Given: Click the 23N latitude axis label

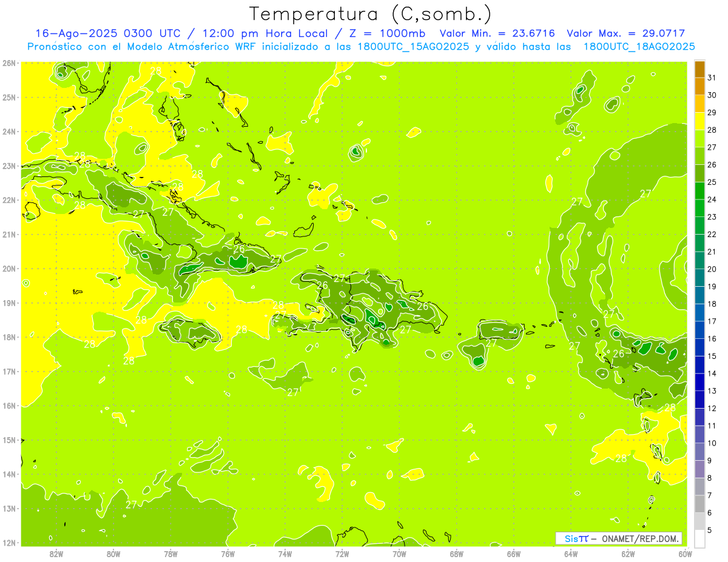Looking at the screenshot, I should tap(9, 166).
